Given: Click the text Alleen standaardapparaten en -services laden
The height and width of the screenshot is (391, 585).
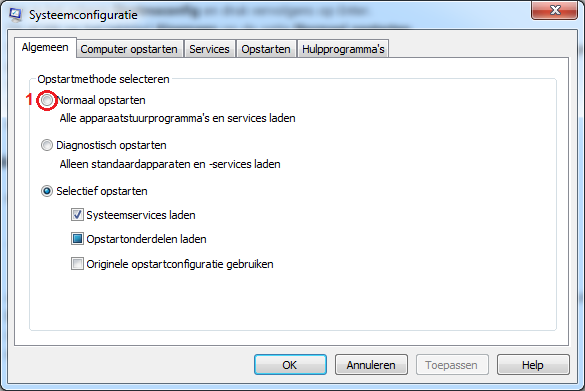Looking at the screenshot, I should pos(170,164).
